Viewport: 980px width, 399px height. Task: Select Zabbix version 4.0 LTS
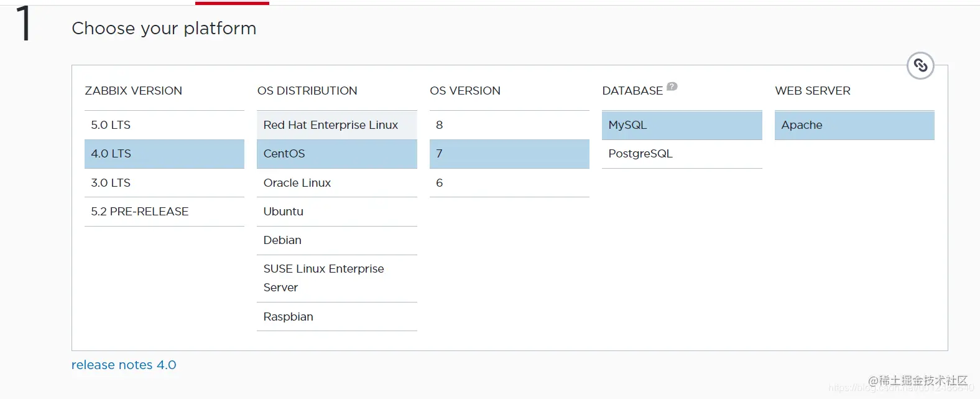tap(164, 154)
